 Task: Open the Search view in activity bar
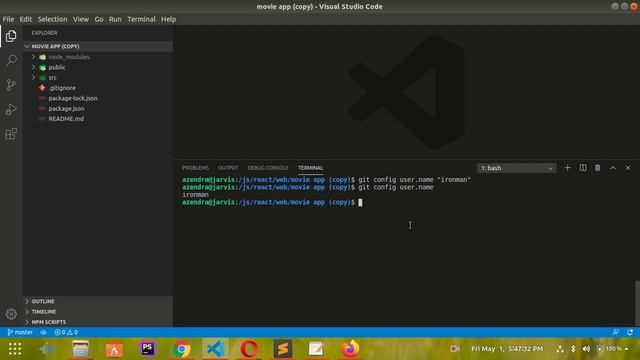tap(11, 60)
